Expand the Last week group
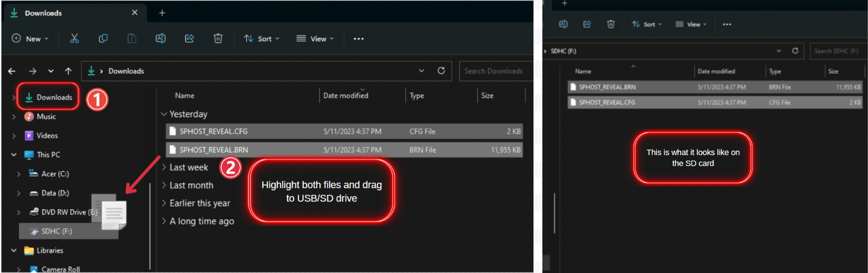 pos(164,167)
